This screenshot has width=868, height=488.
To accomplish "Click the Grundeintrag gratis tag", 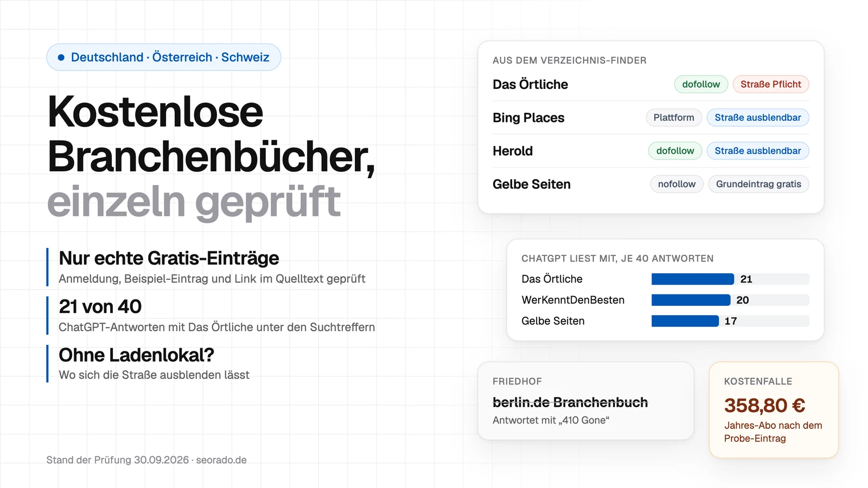I will 758,184.
